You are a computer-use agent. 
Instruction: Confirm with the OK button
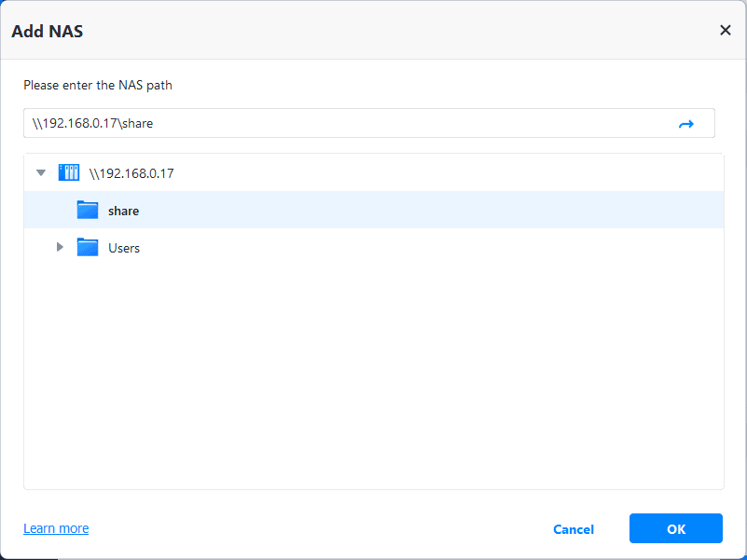(676, 528)
